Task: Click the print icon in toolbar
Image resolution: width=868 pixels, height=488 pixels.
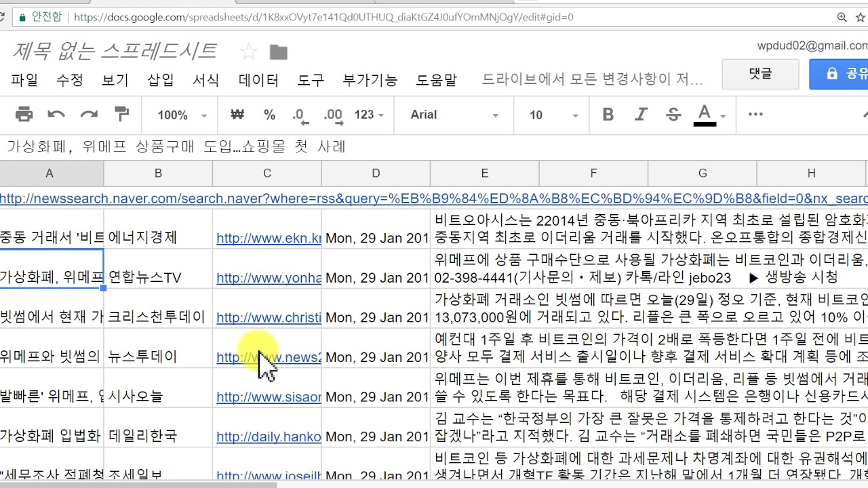Action: pyautogui.click(x=24, y=115)
